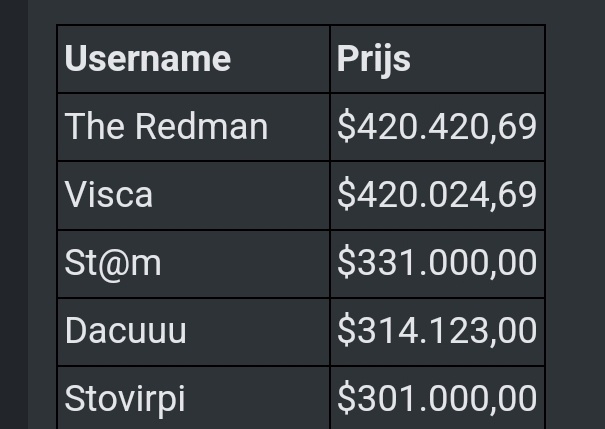This screenshot has height=429, width=605.
Task: Click the St@m username cell
Action: pos(113,263)
